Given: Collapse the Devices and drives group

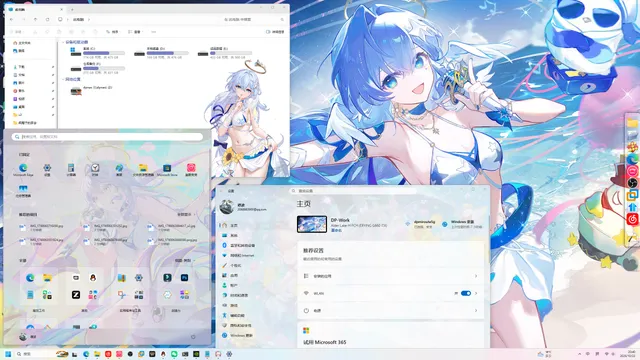Looking at the screenshot, I should click(63, 42).
